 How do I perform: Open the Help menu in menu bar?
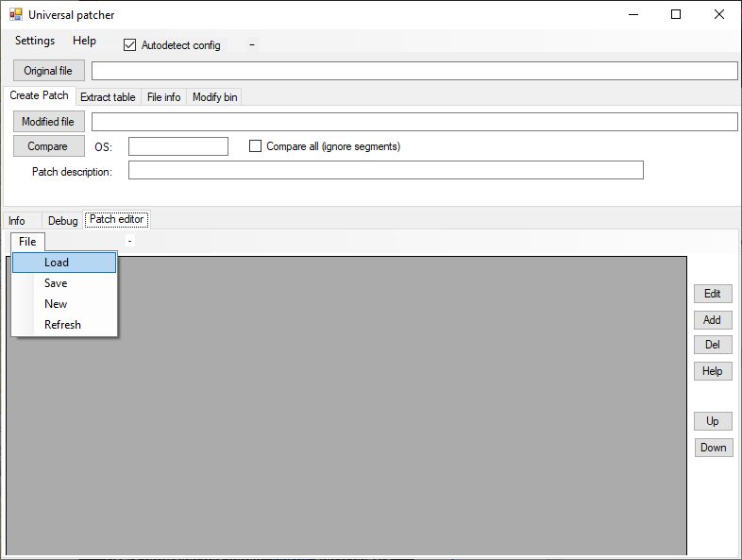84,41
